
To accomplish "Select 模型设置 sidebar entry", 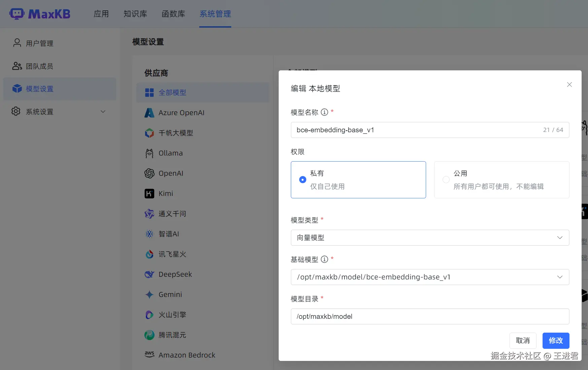I will tap(60, 89).
